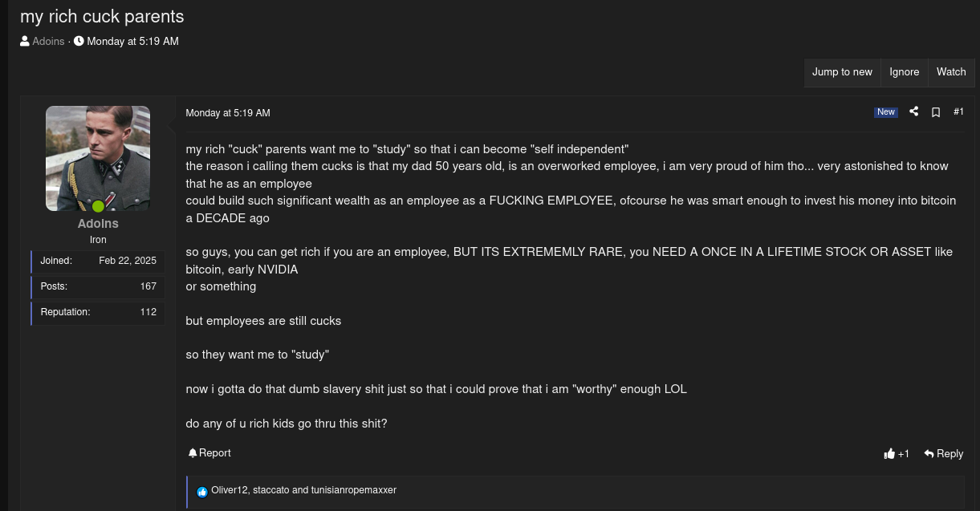
Task: Bookmark the post using the bookmark icon
Action: tap(936, 112)
